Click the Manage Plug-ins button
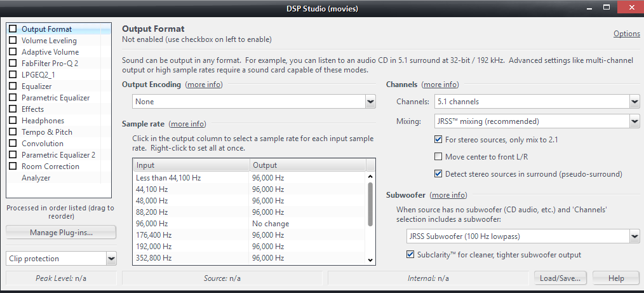The height and width of the screenshot is (293, 644). point(61,232)
